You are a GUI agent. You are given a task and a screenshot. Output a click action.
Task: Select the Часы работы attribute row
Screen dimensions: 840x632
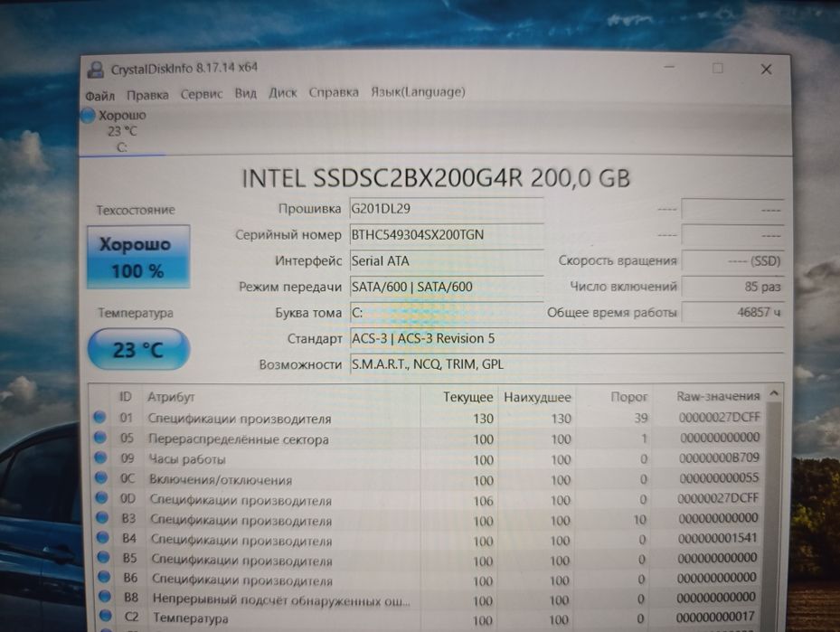[x=429, y=459]
